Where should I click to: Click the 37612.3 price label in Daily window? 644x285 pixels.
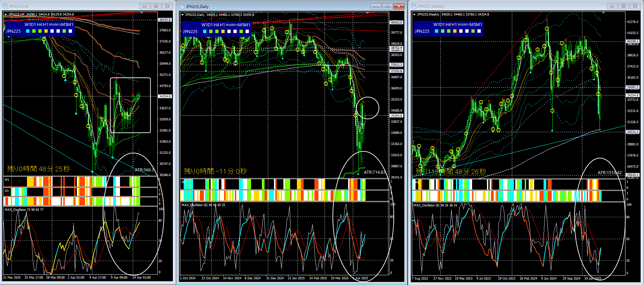pyautogui.click(x=396, y=65)
